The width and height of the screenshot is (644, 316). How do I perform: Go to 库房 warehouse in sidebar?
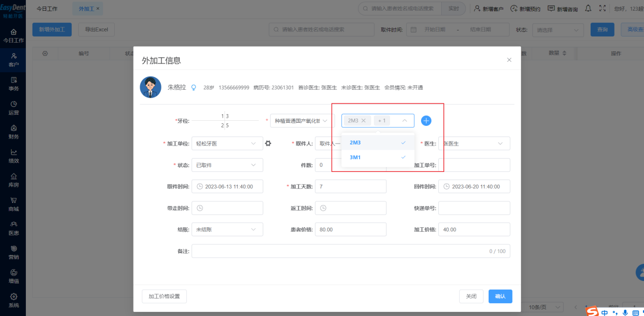click(14, 180)
